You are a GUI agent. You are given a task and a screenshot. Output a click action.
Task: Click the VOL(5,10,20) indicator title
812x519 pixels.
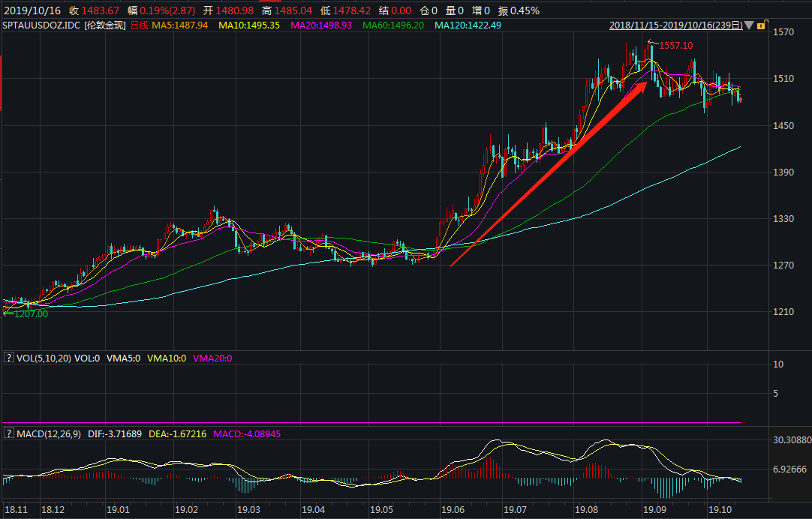pos(44,358)
